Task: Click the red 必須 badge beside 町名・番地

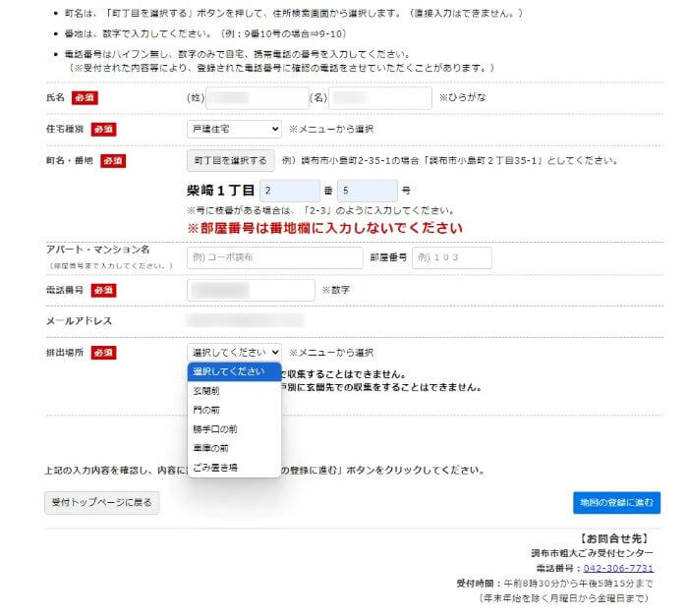Action: [x=113, y=161]
